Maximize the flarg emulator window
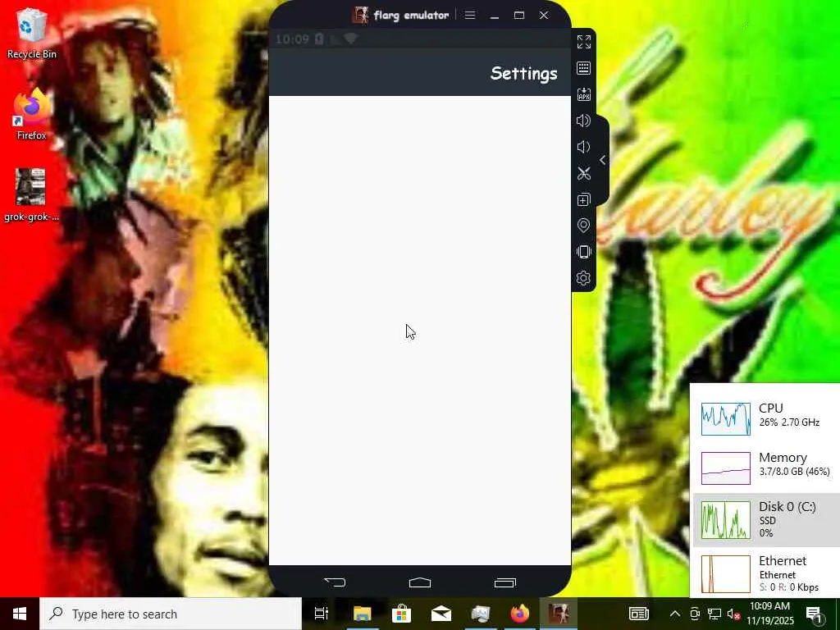The height and width of the screenshot is (630, 840). (519, 15)
